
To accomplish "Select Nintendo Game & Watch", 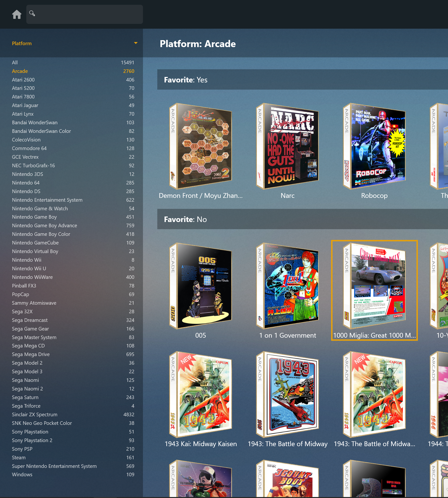I will tap(73, 209).
